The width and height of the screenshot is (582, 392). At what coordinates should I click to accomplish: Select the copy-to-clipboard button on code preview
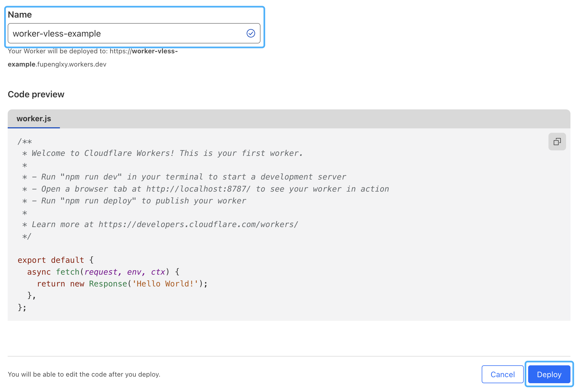(x=557, y=142)
